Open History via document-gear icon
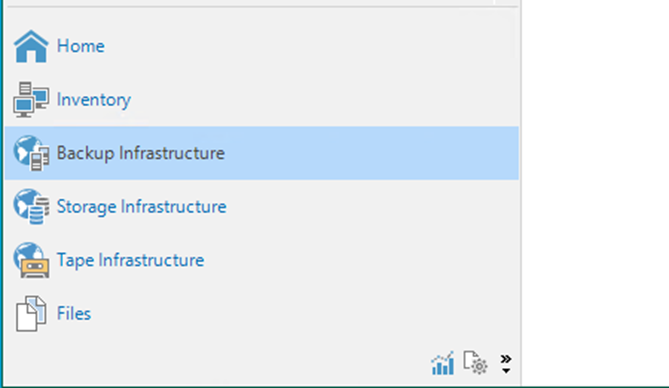 [475, 363]
